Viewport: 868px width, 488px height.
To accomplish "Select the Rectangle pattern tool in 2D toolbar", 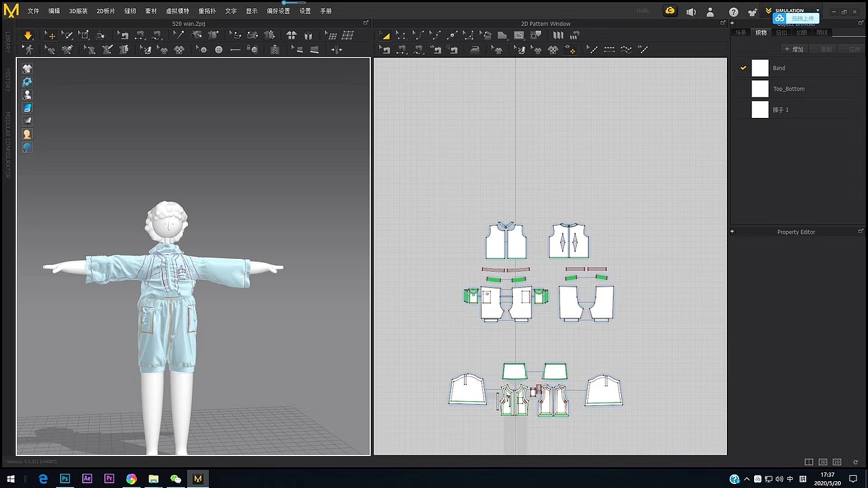I will (x=486, y=35).
